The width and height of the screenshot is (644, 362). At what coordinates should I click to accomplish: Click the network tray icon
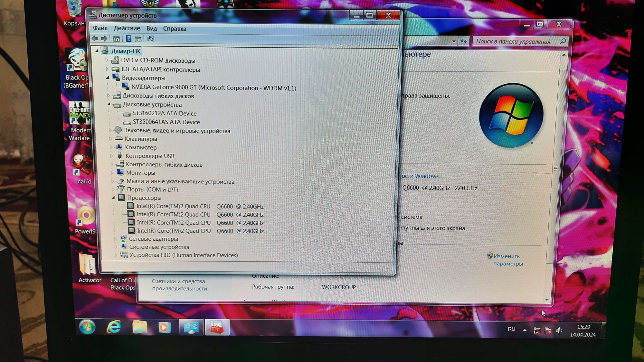point(537,330)
